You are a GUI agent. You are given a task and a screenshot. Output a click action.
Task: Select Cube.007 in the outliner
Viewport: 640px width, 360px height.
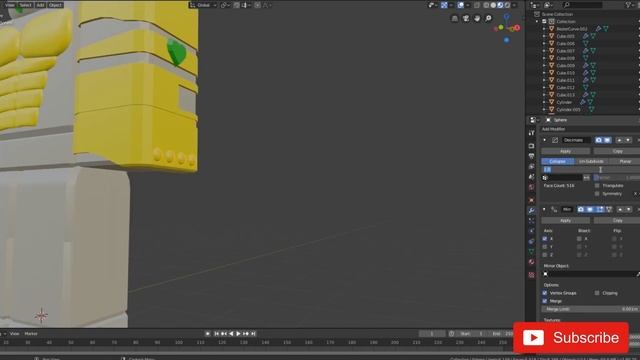[x=565, y=51]
